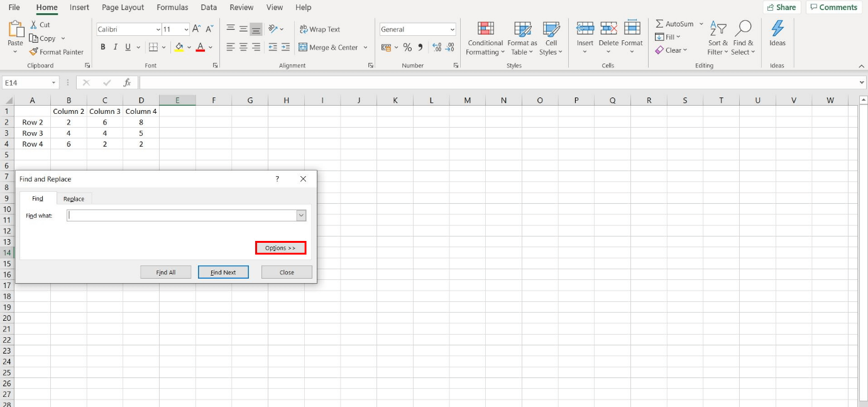Apply the red font color

(x=201, y=47)
